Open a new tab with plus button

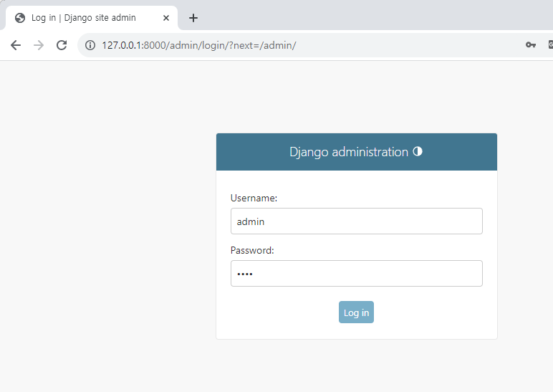[193, 18]
